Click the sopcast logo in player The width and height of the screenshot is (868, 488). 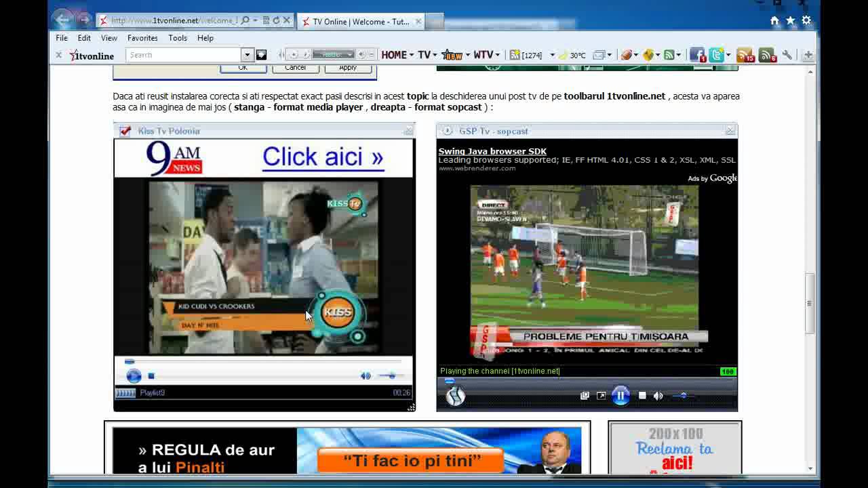coord(455,396)
